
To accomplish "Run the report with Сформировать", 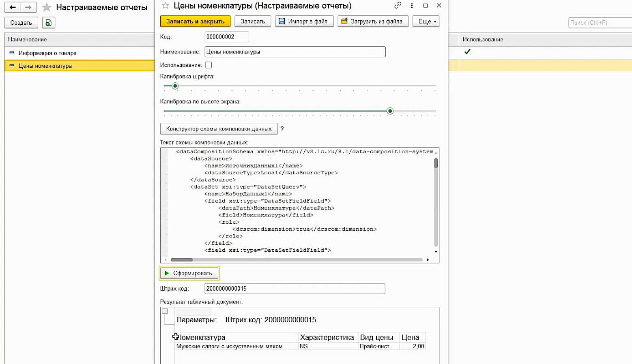I will click(189, 273).
